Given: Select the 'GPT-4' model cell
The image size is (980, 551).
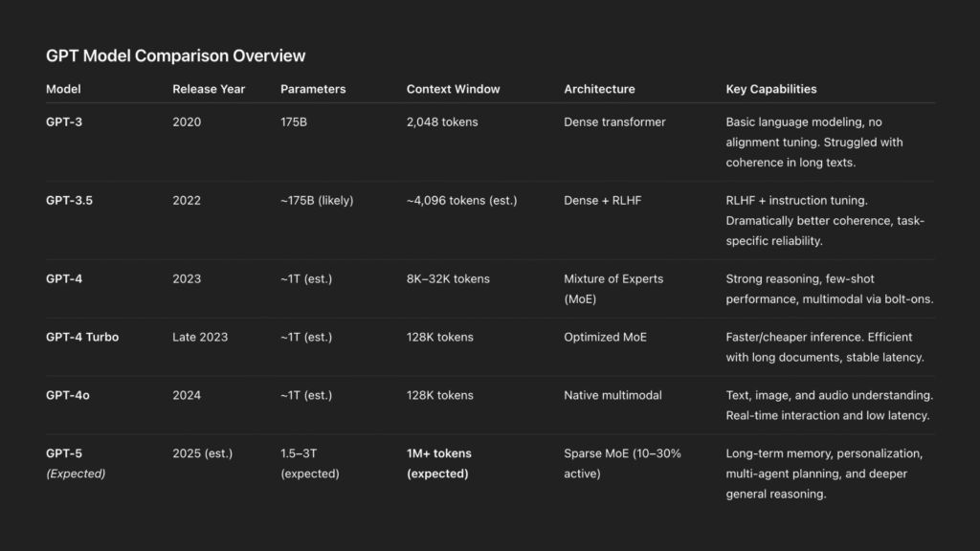Looking at the screenshot, I should click(64, 278).
